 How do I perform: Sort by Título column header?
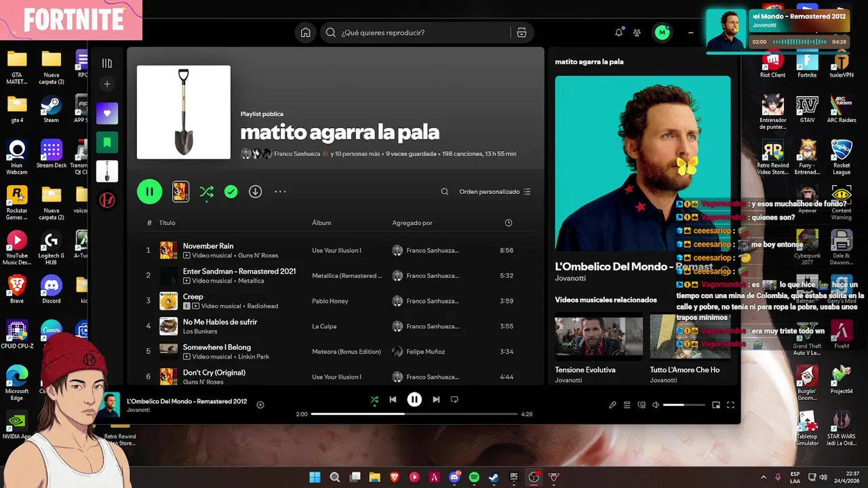point(167,223)
